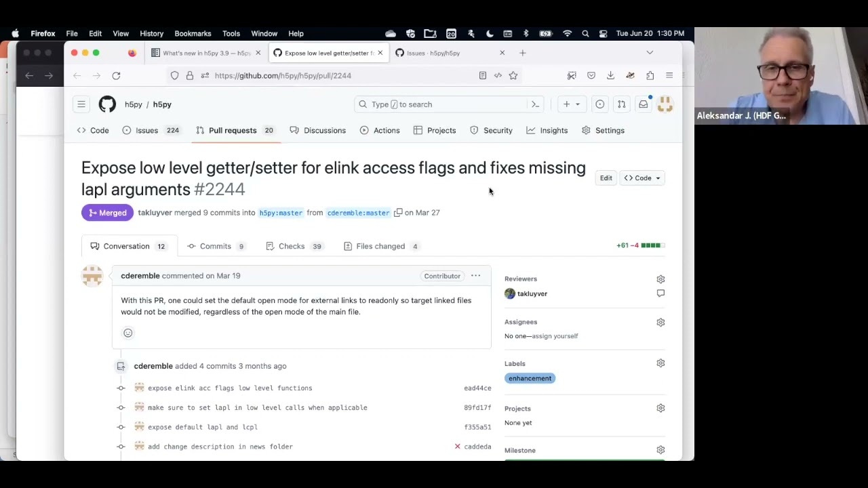Reload the page with the refresh icon
Viewport: 868px width, 488px height.
tap(116, 76)
